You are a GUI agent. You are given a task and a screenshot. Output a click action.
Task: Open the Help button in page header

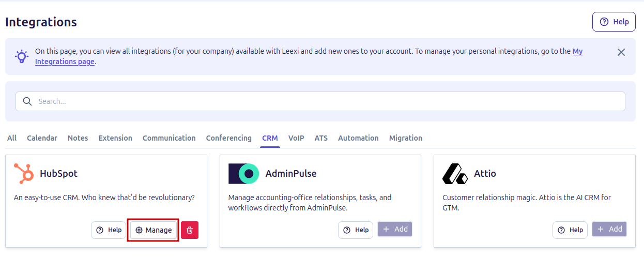click(614, 22)
